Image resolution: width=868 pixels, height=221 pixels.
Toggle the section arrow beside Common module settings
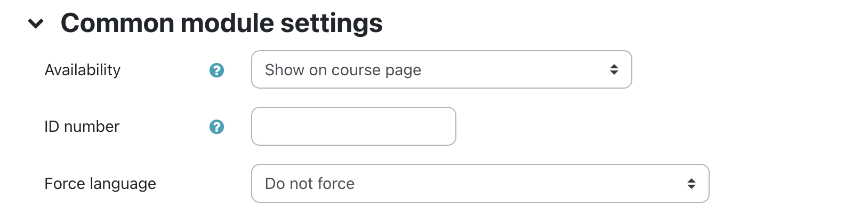coord(36,23)
